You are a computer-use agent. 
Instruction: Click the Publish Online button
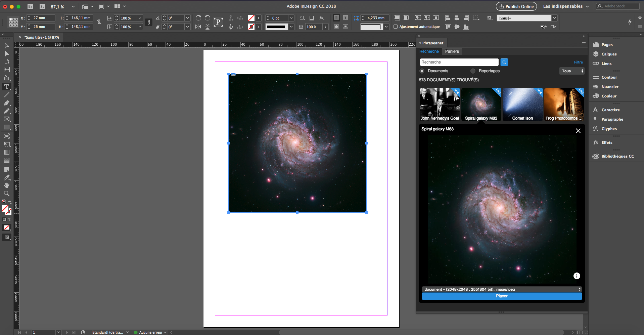(516, 6)
